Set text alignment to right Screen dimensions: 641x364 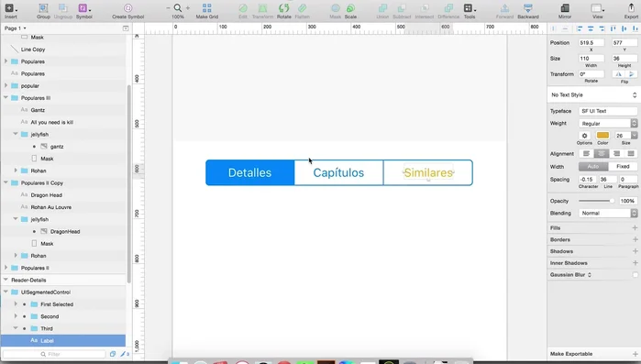pyautogui.click(x=616, y=154)
